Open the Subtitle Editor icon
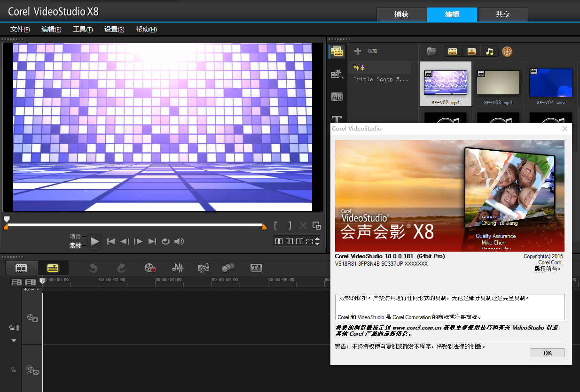 pyautogui.click(x=256, y=268)
